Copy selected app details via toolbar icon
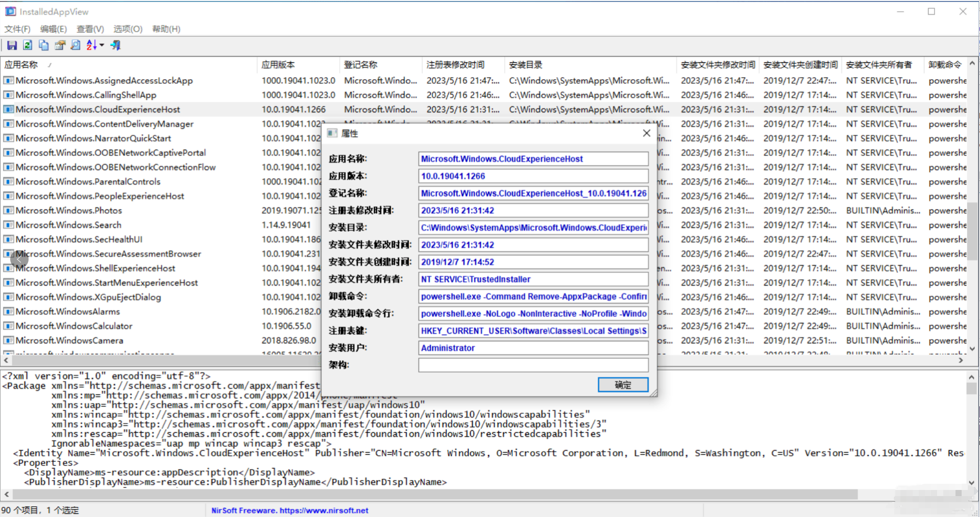The width and height of the screenshot is (980, 517). point(43,45)
